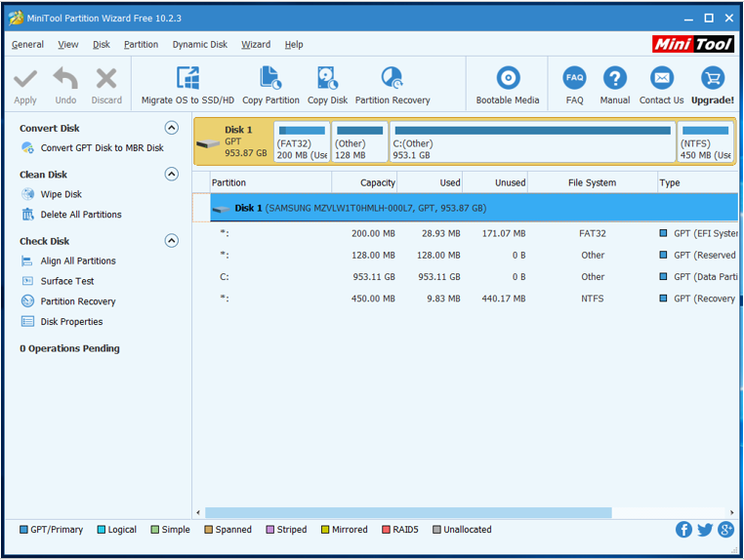Screen dimensions: 744x560
Task: Select the NTFS 450 MB partition block
Action: [706, 141]
